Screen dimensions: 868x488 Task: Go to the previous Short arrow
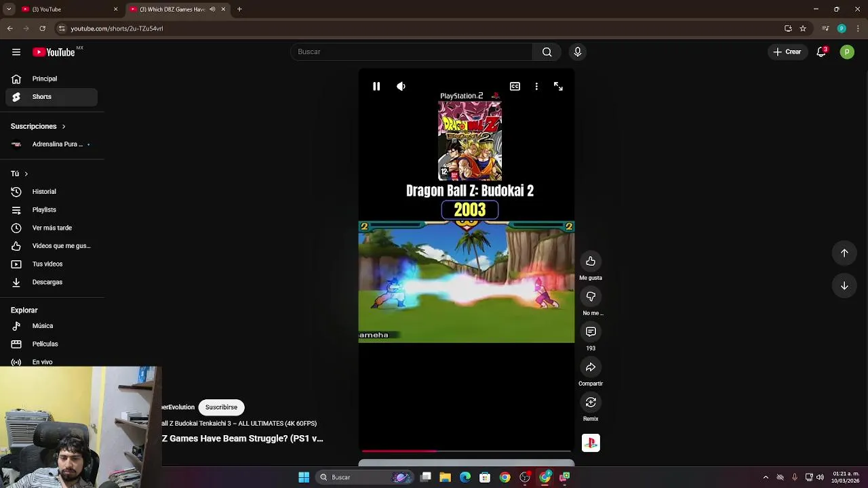pos(844,253)
